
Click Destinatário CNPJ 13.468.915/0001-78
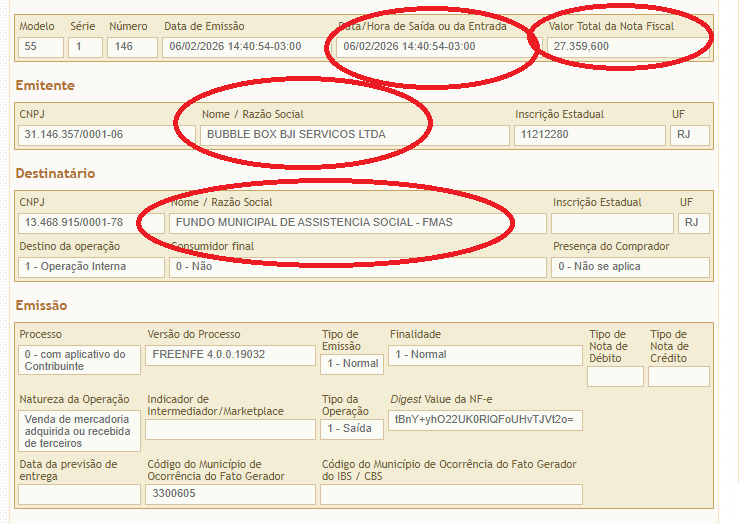[x=91, y=223]
